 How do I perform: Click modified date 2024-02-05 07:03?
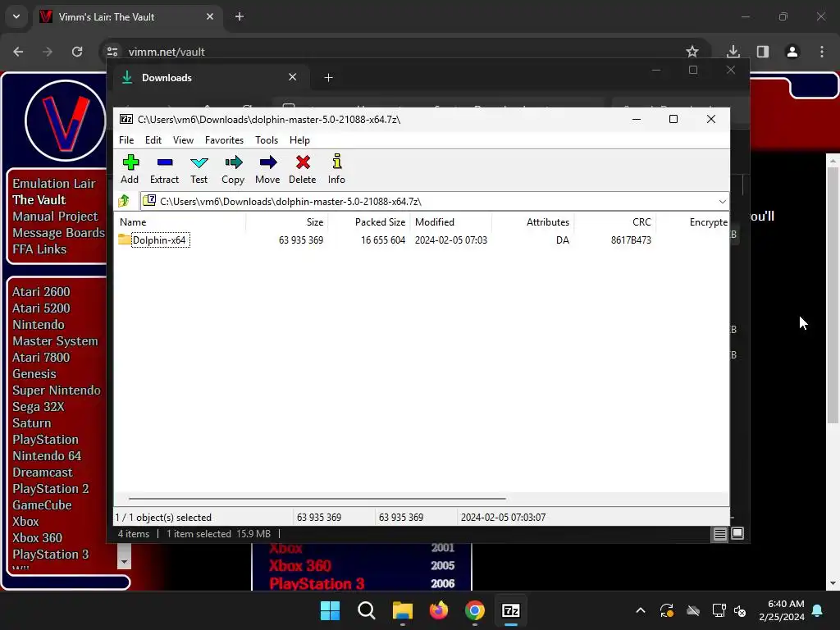click(x=450, y=240)
